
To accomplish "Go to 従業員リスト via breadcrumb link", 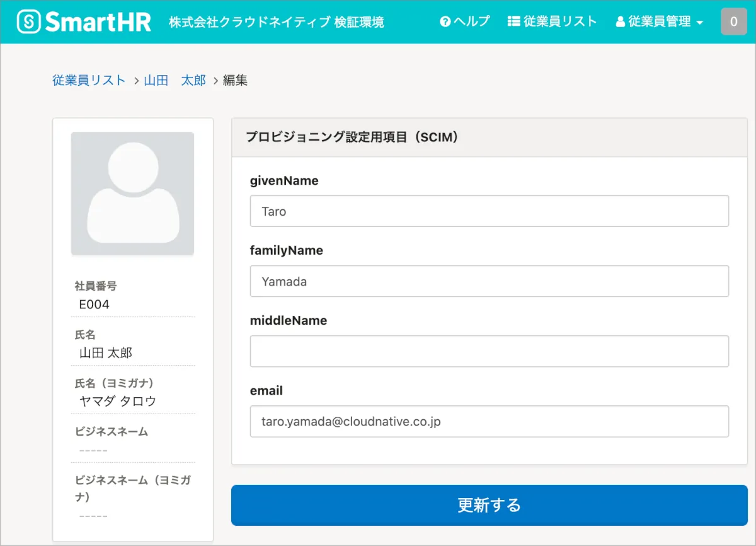I will pyautogui.click(x=89, y=80).
